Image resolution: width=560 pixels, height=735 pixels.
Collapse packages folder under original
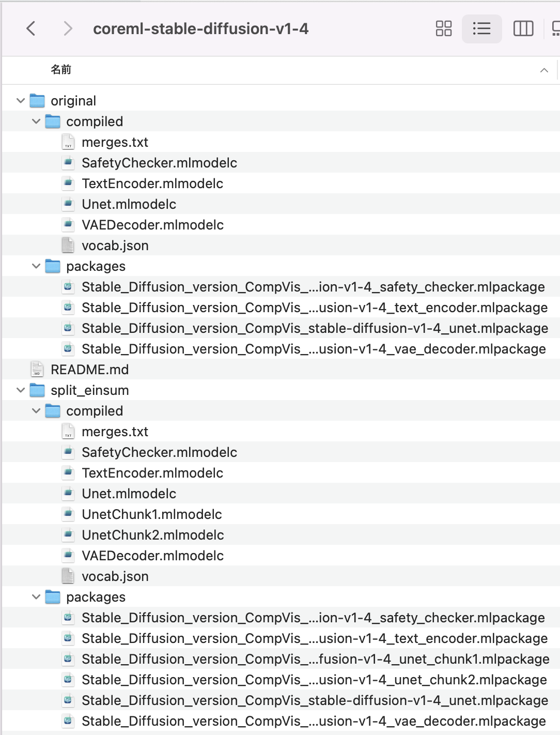point(36,266)
